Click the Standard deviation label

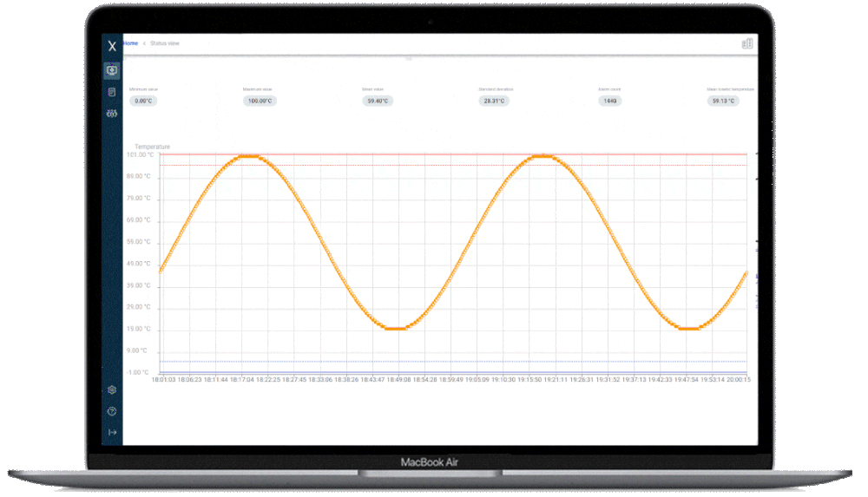click(496, 89)
